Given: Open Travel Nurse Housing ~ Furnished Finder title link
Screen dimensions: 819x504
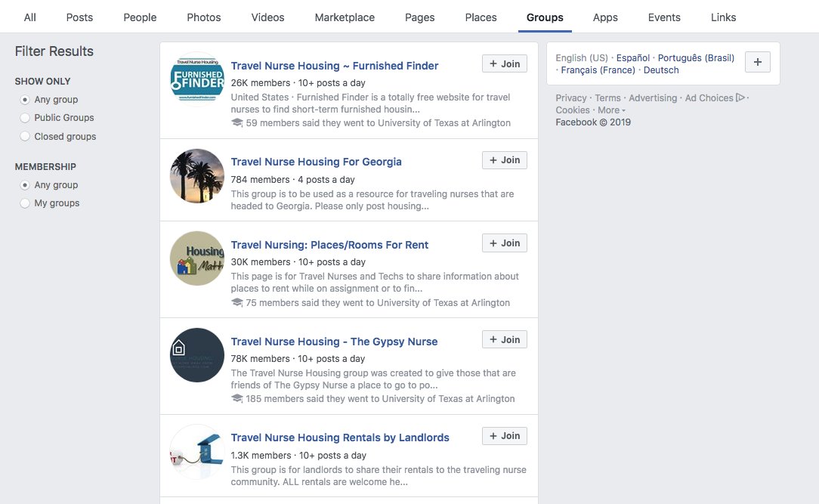Looking at the screenshot, I should [334, 66].
